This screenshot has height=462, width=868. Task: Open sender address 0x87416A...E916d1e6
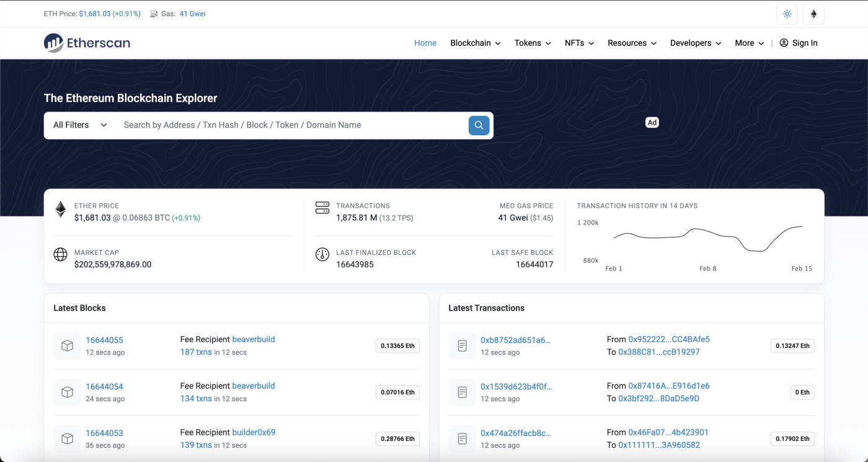669,386
